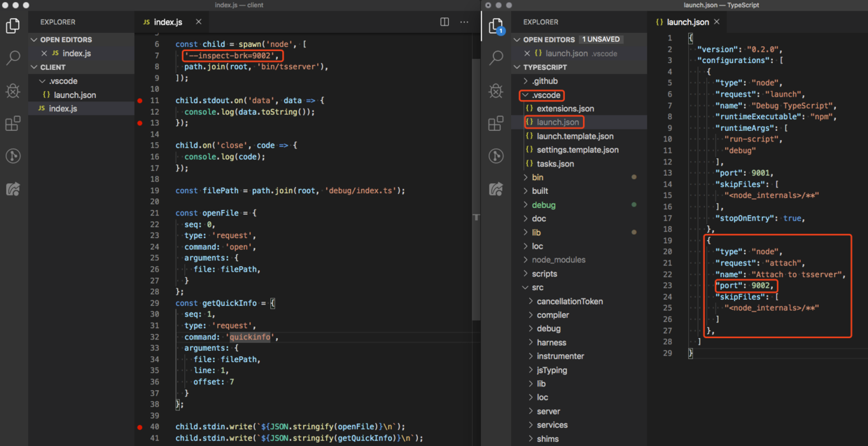Click the split editor icon above index.js

coord(444,22)
